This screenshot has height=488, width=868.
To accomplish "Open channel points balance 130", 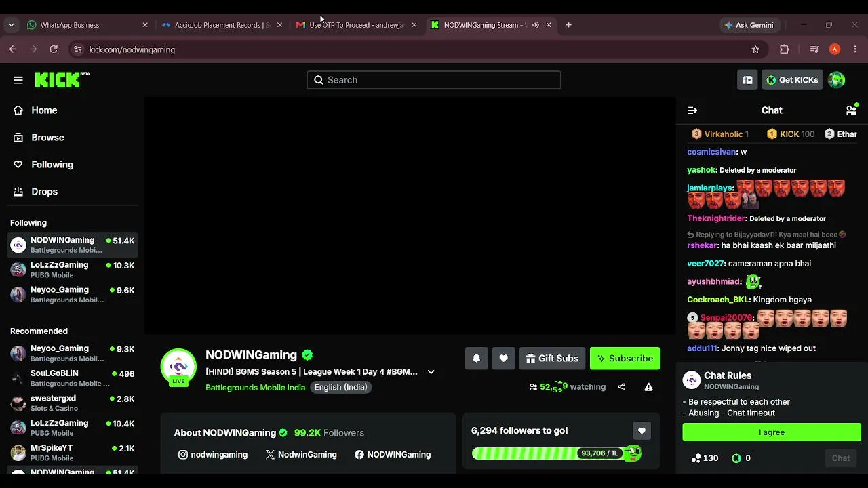I will pos(705,458).
